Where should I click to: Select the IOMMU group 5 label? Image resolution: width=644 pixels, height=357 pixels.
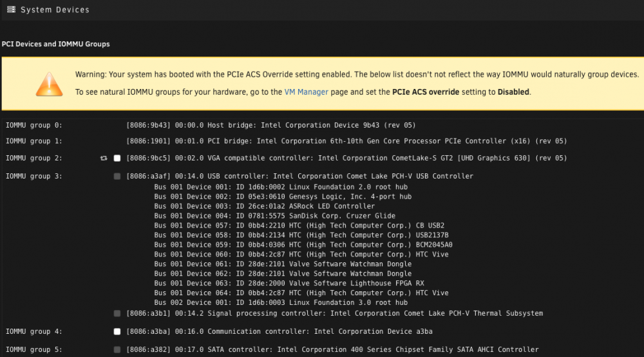pos(33,350)
